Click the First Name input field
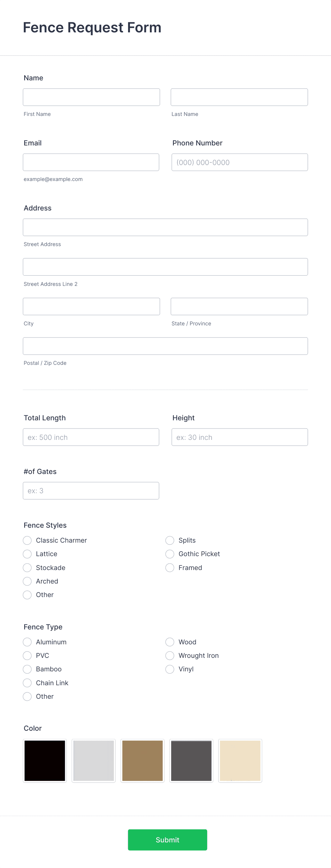The width and height of the screenshot is (331, 868). (91, 97)
